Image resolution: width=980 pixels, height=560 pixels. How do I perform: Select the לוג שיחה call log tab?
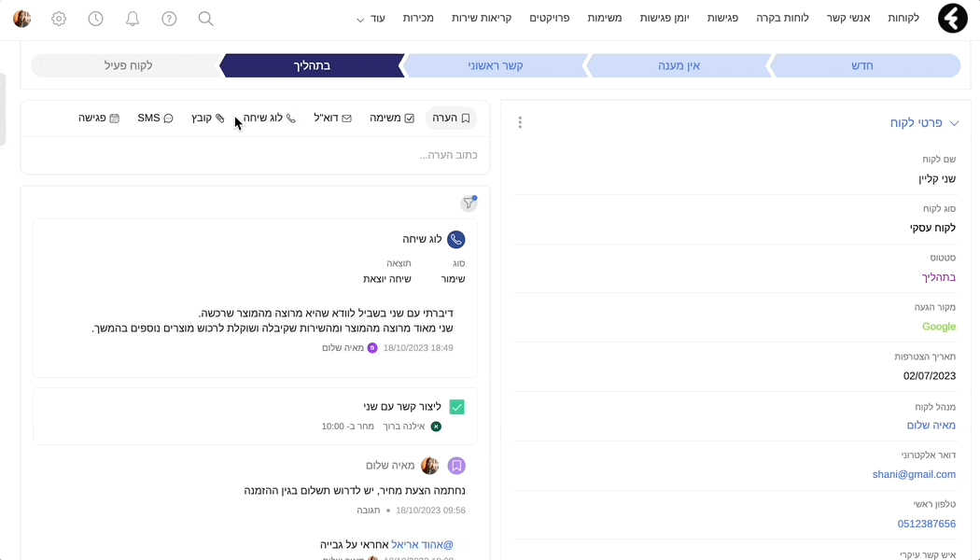pyautogui.click(x=270, y=119)
